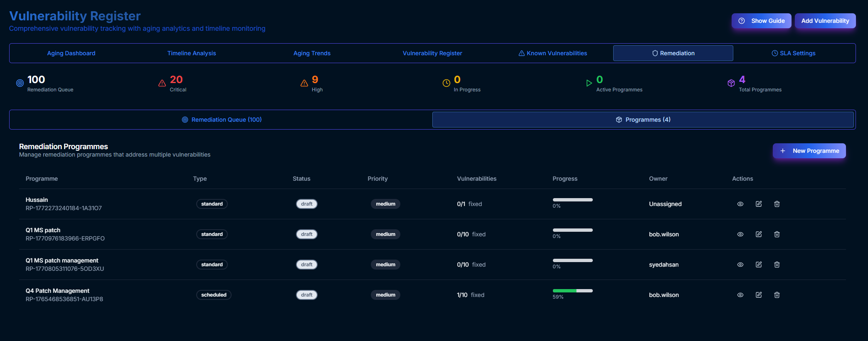
Task: Delete Q4 Patch Management programme
Action: coord(777,295)
